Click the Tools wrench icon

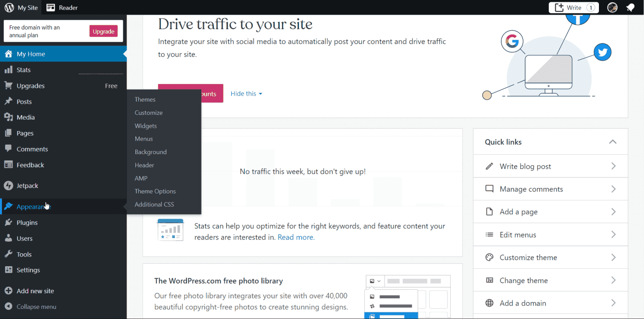[8, 254]
